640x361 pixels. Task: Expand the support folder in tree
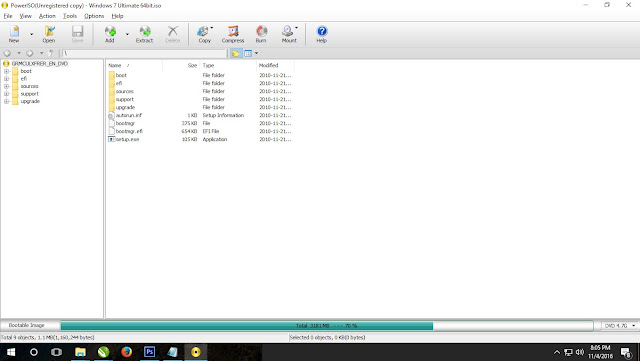(x=6, y=94)
